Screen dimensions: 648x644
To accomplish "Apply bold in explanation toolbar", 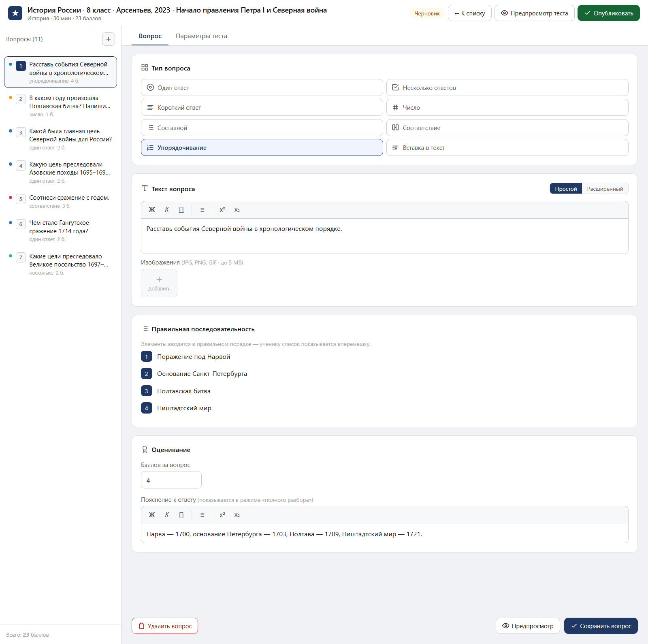I will 152,515.
